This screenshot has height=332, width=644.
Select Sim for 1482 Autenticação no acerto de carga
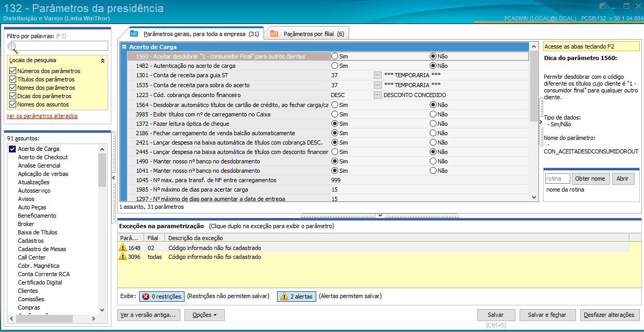(335, 66)
